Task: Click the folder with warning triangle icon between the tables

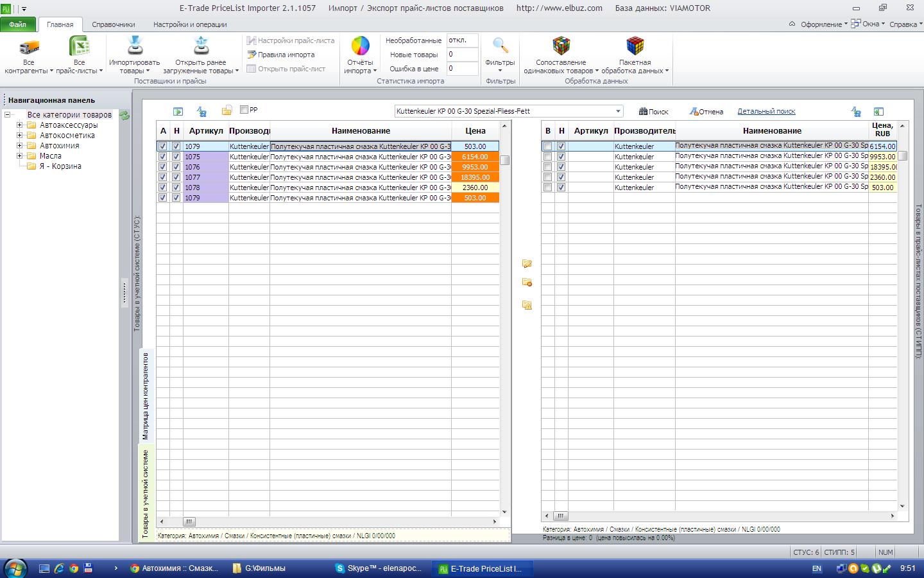Action: 527,305
